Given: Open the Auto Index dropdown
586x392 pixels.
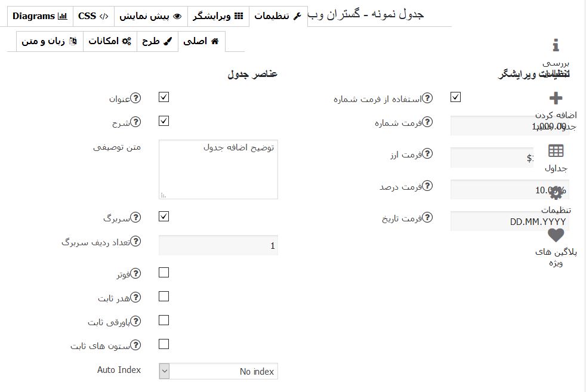Looking at the screenshot, I should 218,371.
